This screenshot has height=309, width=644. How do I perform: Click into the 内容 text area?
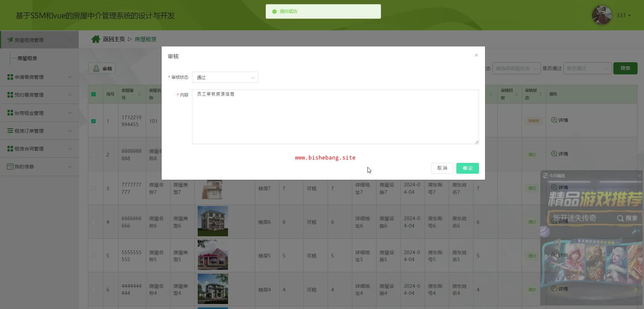pyautogui.click(x=335, y=117)
